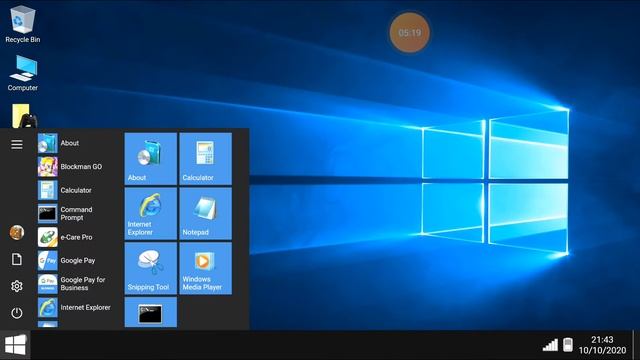Click the command prompt tile at bottom
640x360 pixels.
coord(151,312)
